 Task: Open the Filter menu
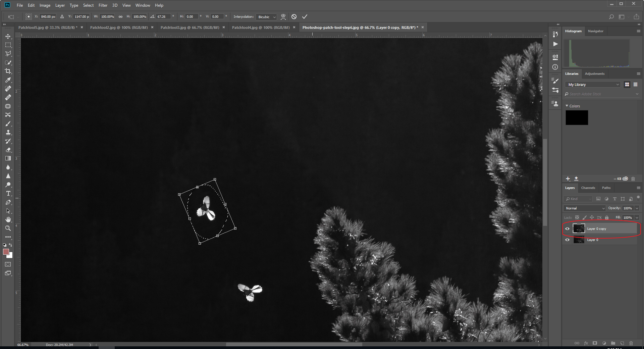(x=103, y=5)
